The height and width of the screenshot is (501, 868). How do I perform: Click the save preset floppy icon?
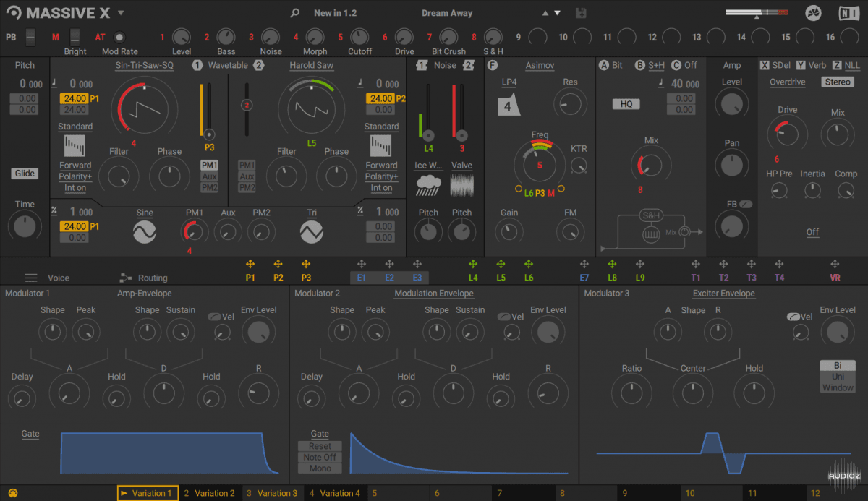(581, 13)
